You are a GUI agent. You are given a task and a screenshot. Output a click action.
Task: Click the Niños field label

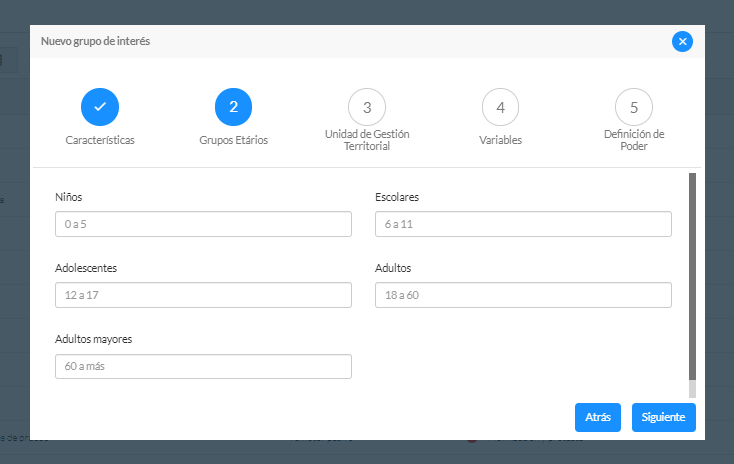68,197
